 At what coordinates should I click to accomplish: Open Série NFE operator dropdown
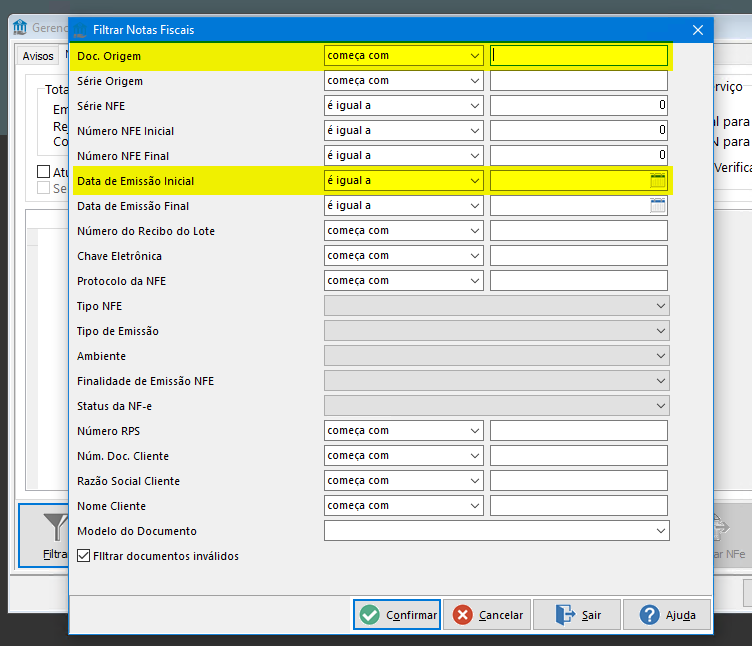[403, 106]
